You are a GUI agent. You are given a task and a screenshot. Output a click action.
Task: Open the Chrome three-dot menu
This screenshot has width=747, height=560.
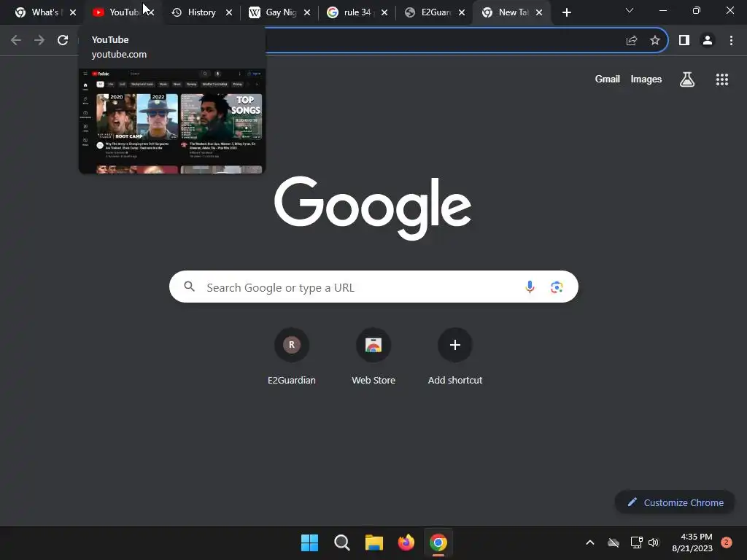tap(731, 41)
